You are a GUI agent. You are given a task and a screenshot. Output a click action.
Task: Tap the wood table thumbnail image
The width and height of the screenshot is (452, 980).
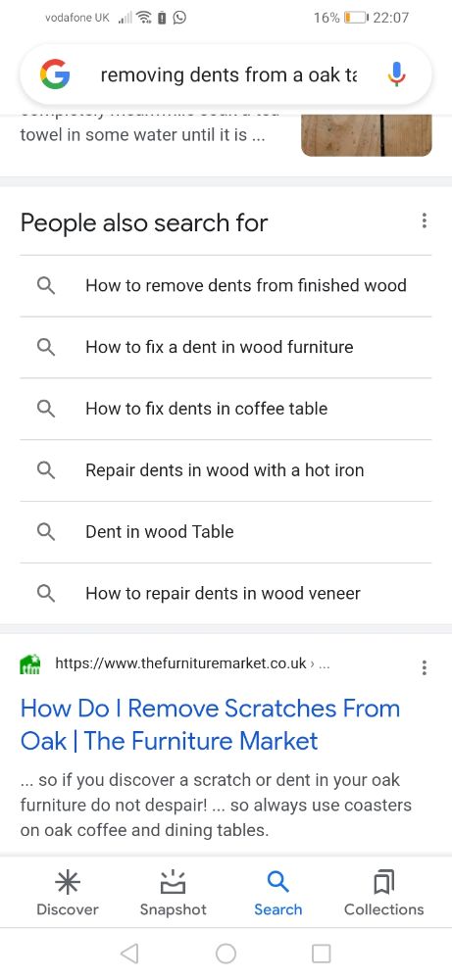[367, 135]
